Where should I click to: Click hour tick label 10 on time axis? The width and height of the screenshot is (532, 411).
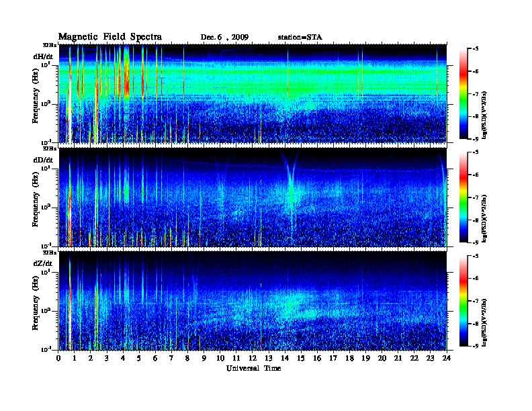tap(220, 359)
